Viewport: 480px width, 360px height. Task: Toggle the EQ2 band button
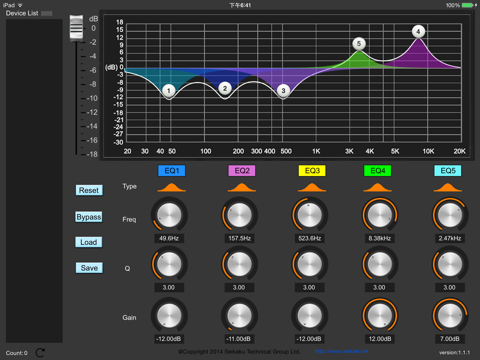pos(242,171)
